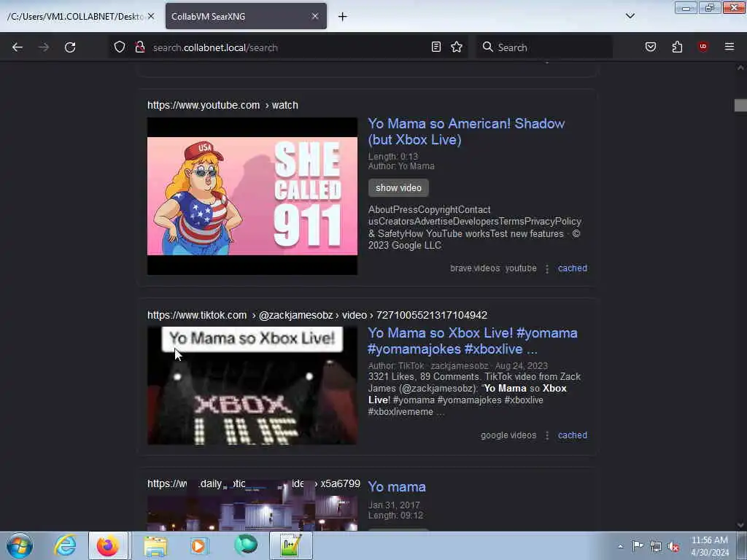
Task: Open Windows Explorer folder on taskbar
Action: pos(156,545)
